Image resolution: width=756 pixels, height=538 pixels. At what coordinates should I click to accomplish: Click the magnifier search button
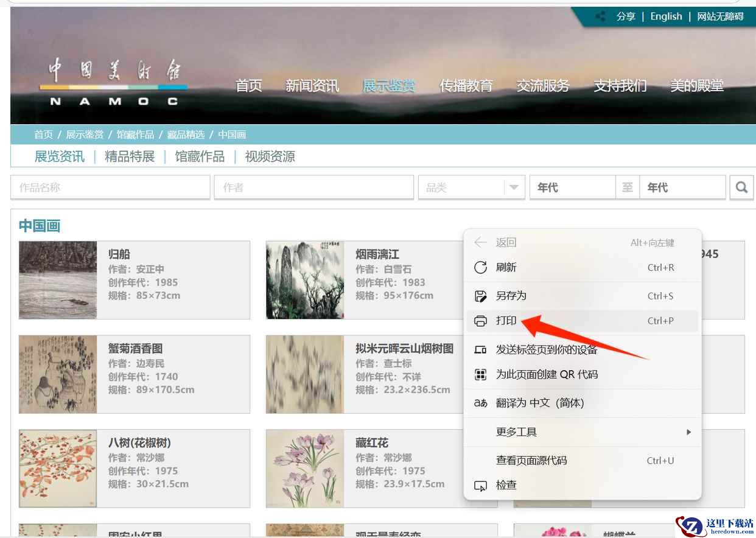(x=741, y=187)
